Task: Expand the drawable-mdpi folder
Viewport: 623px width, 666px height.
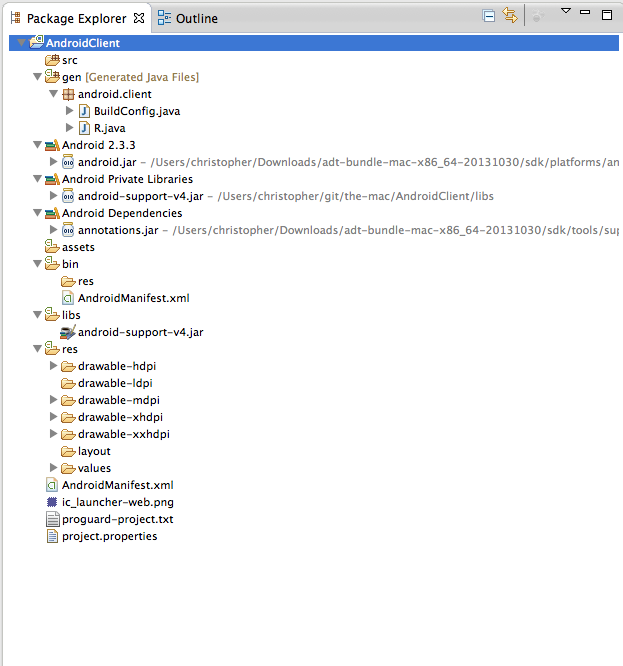Action: [54, 400]
